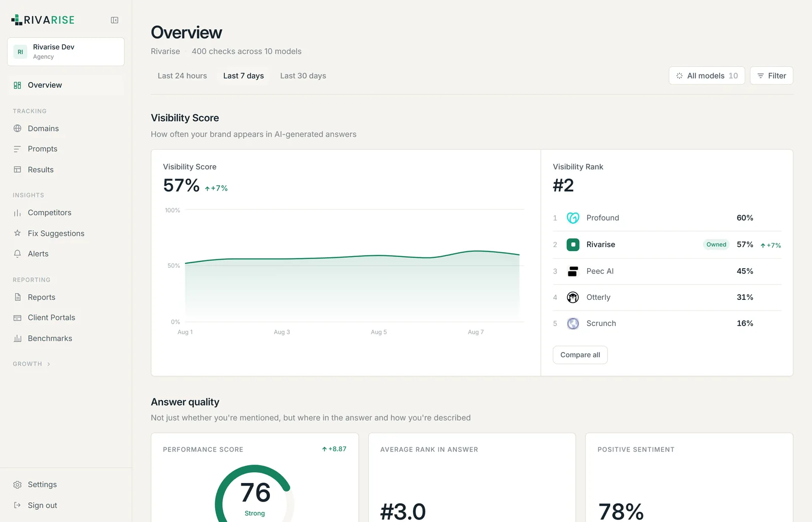The image size is (812, 522).
Task: Click the Otterly brand logo
Action: 573,297
